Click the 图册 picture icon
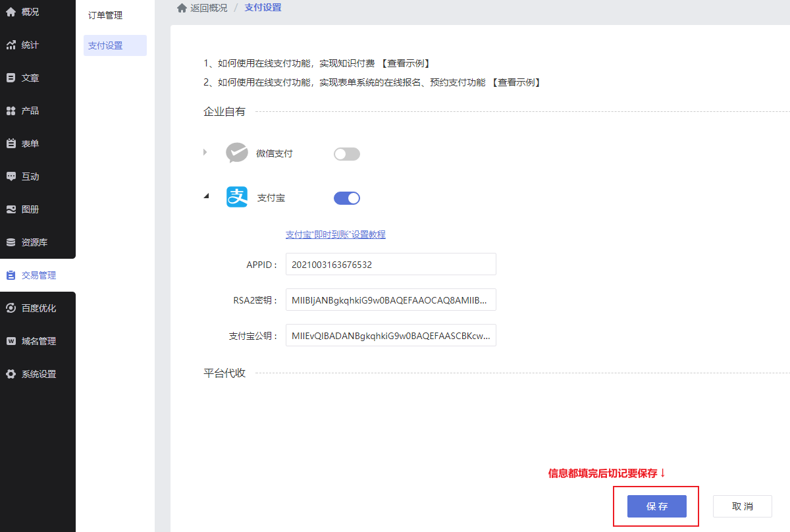Screen dimensions: 790x532 click(11, 209)
